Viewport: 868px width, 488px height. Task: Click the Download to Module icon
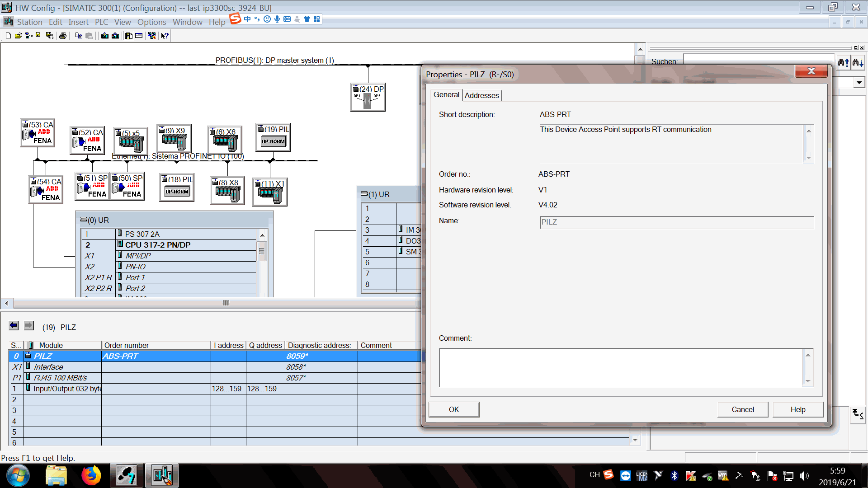105,36
